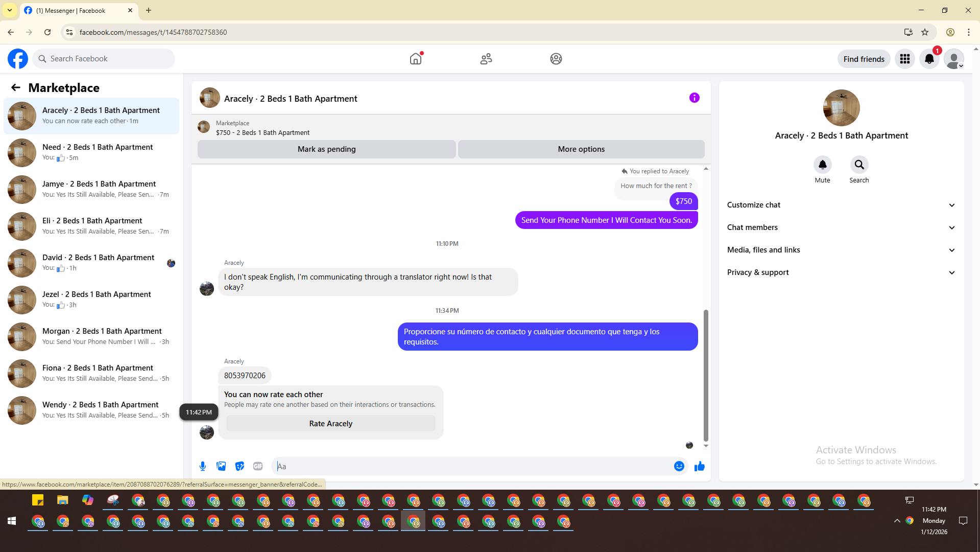This screenshot has height=552, width=980.
Task: Click Mark as pending button
Action: pos(327,149)
